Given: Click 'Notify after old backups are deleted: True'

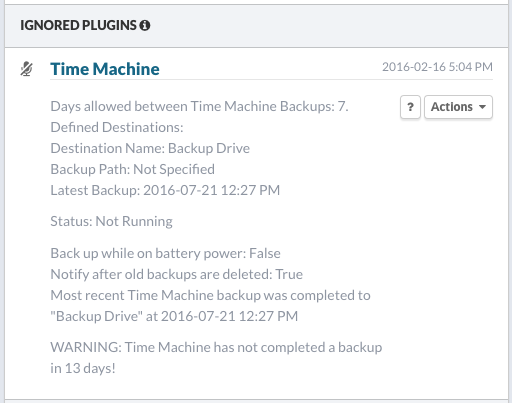Looking at the screenshot, I should point(176,274).
